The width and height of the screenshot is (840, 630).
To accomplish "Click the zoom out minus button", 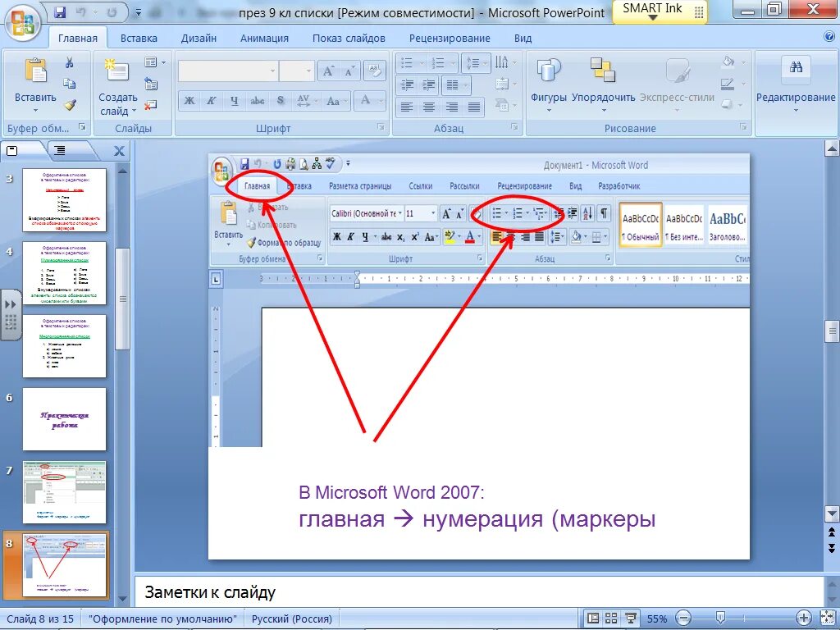I will click(683, 619).
